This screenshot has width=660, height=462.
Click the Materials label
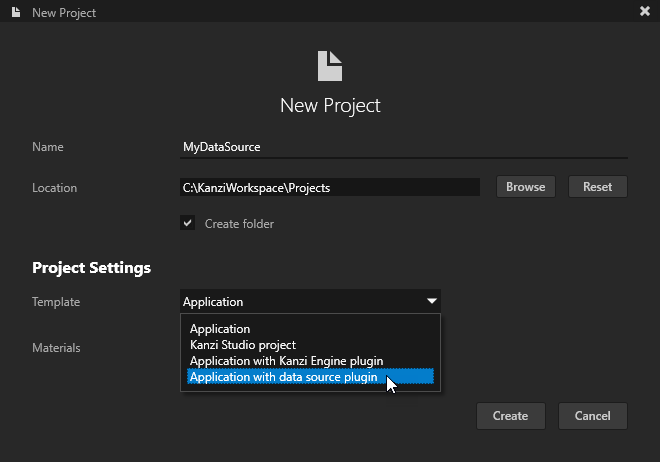click(56, 348)
